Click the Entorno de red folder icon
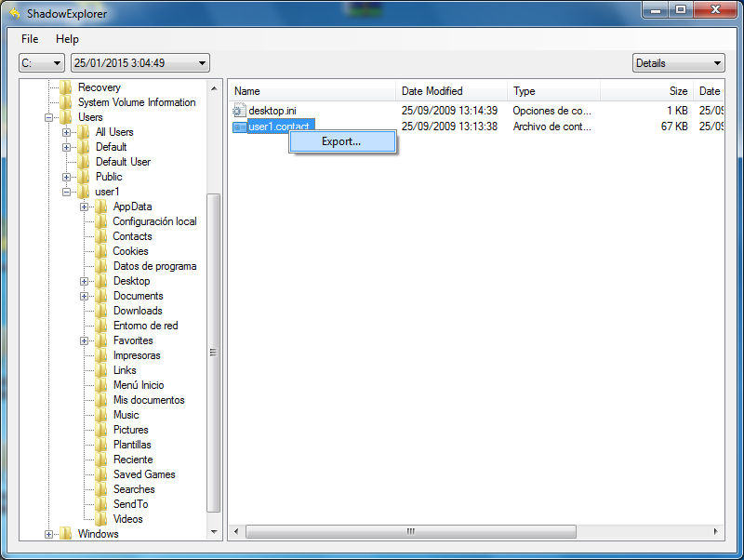744x560 pixels. coord(100,326)
